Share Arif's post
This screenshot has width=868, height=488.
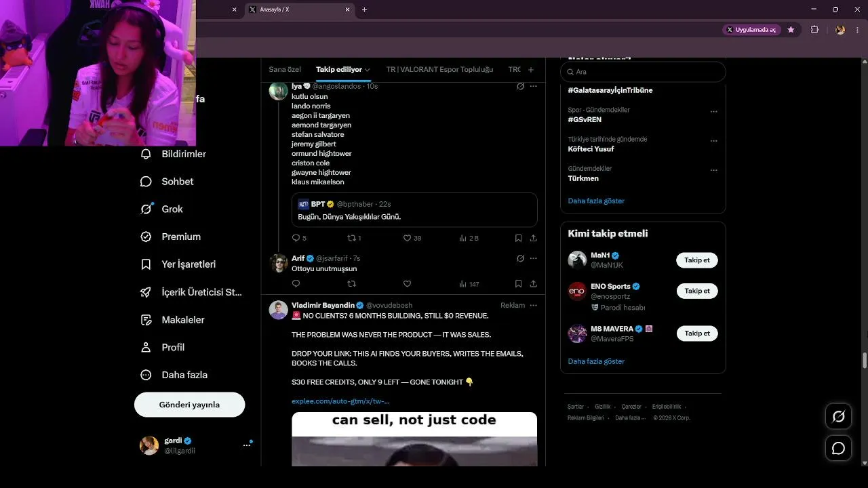[x=534, y=284]
